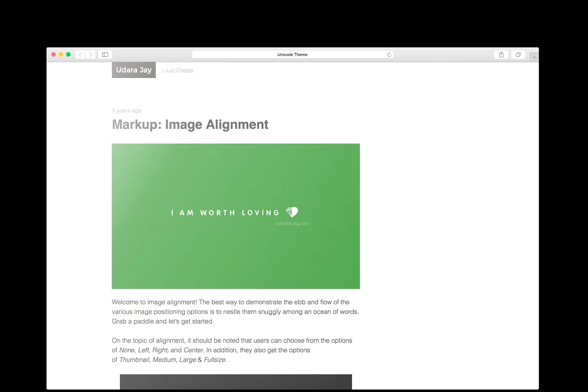Click the "I Just Create." tagline

point(178,71)
